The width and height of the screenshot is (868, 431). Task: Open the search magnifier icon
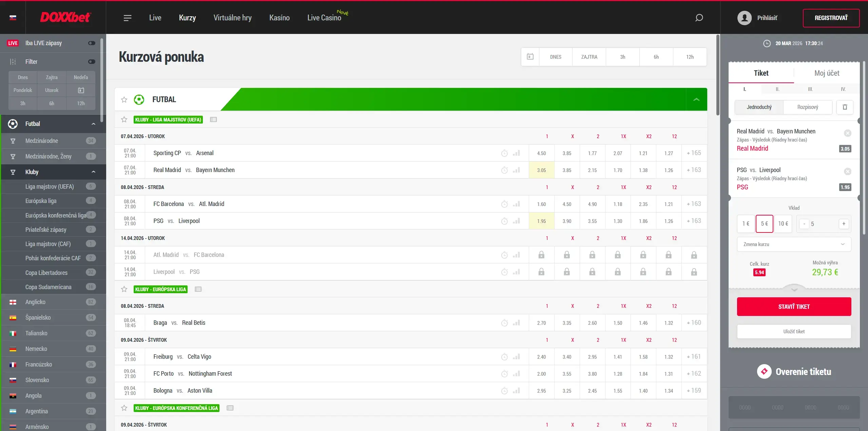(x=699, y=18)
